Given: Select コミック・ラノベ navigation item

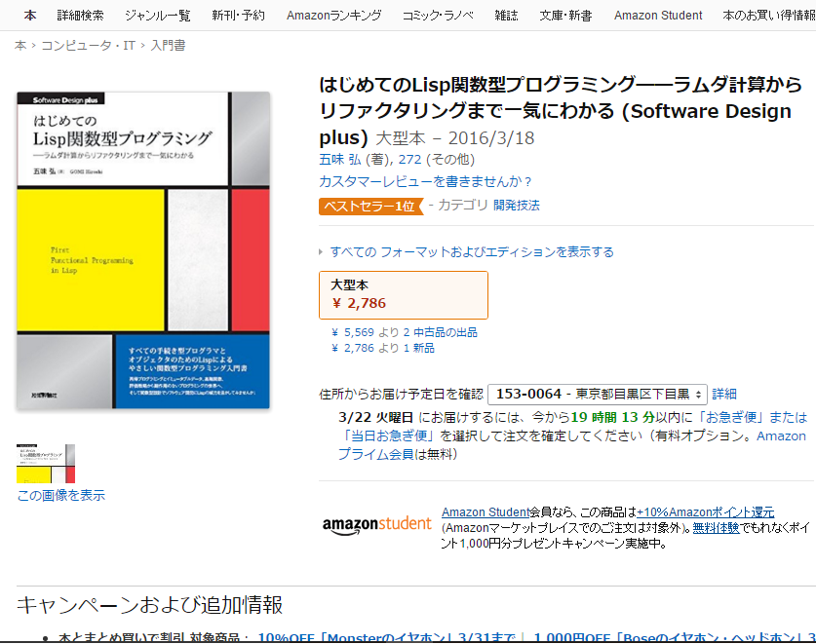Looking at the screenshot, I should pos(438,16).
